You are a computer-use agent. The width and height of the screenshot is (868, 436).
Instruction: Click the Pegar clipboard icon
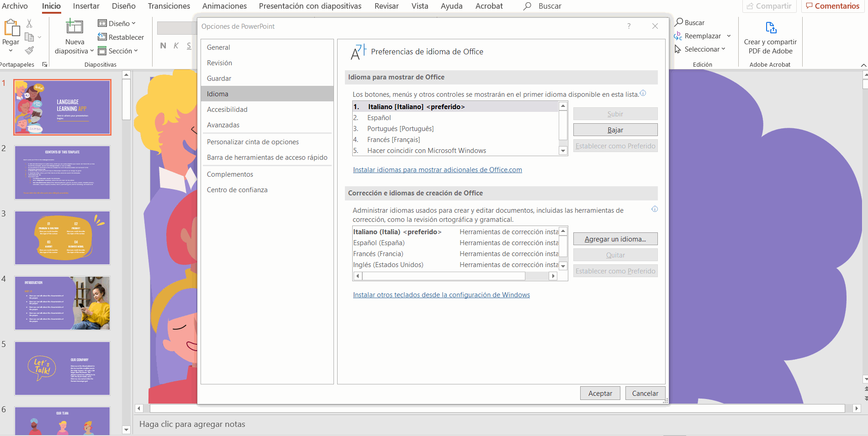click(12, 28)
